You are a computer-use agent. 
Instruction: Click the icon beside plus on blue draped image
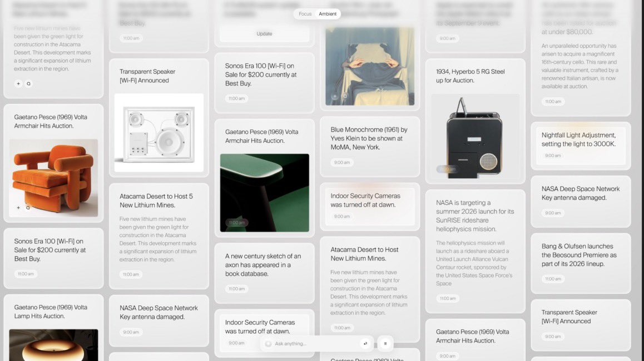pos(345,97)
